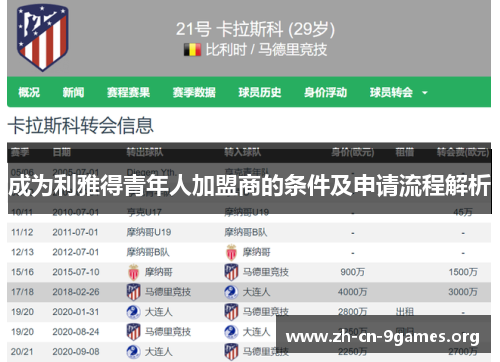Viewport: 500px width, 362px height.
Task: Click the Atletico crest in the 2020-09-08 row
Action: (231, 352)
